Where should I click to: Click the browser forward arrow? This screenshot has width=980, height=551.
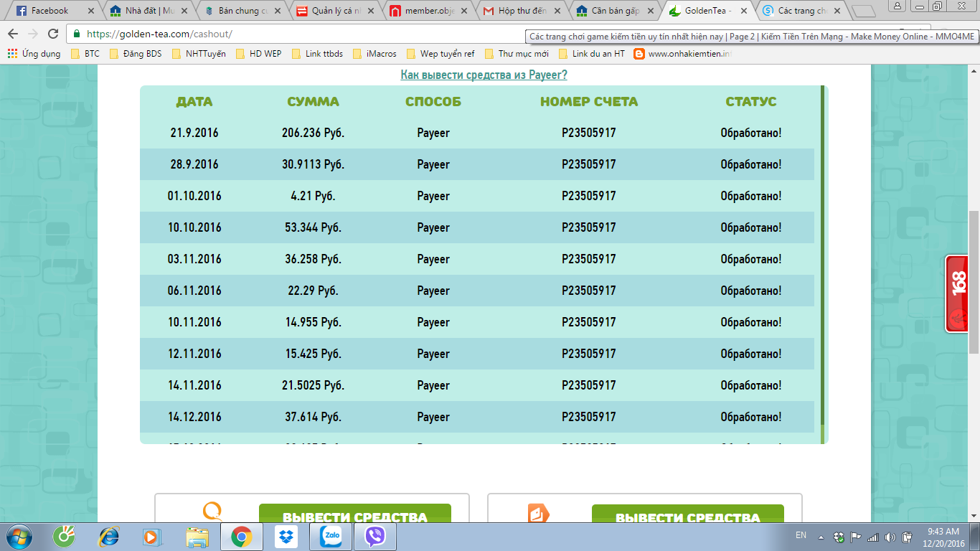point(33,34)
